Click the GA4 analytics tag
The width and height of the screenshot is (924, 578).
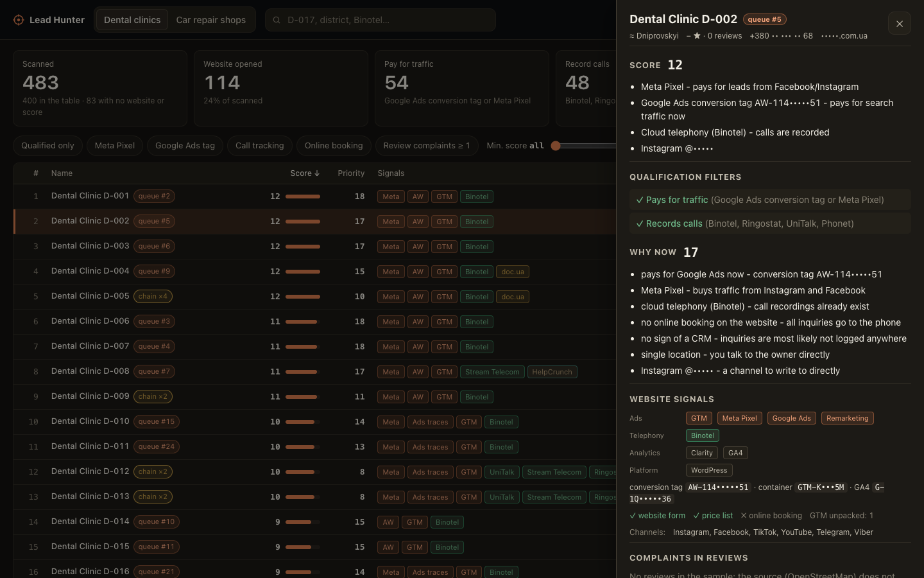point(735,453)
